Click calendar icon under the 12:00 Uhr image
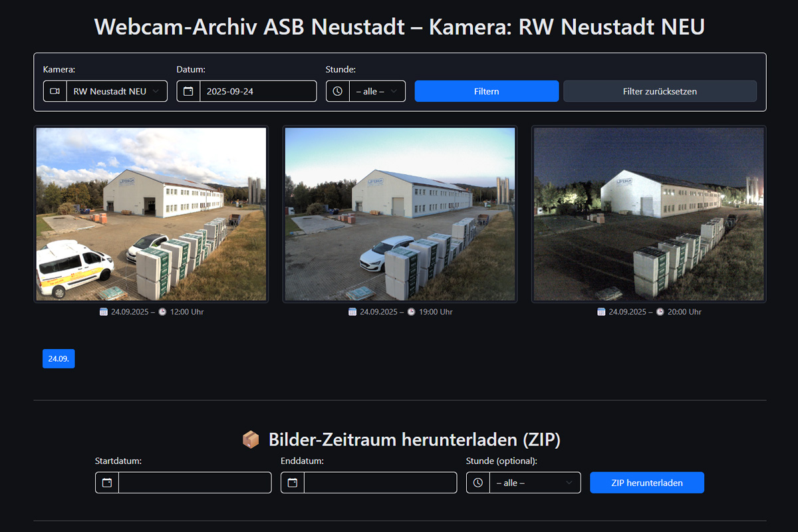798x532 pixels. point(104,312)
